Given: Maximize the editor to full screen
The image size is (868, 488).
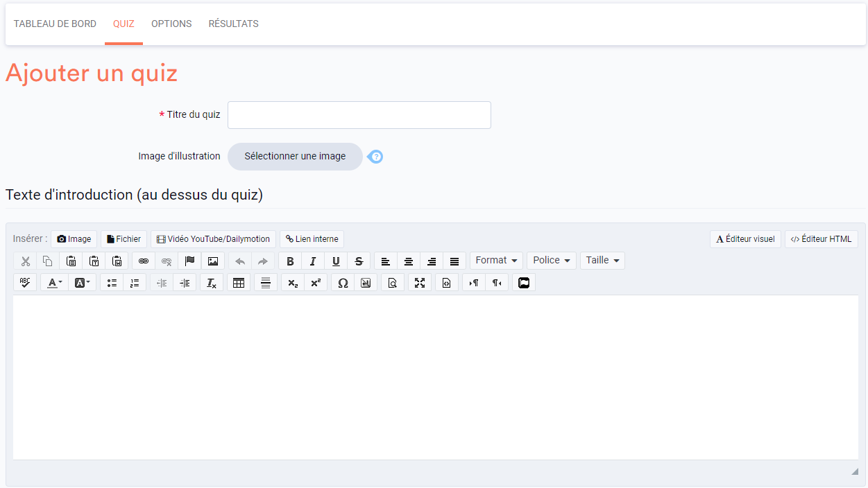Looking at the screenshot, I should 419,282.
